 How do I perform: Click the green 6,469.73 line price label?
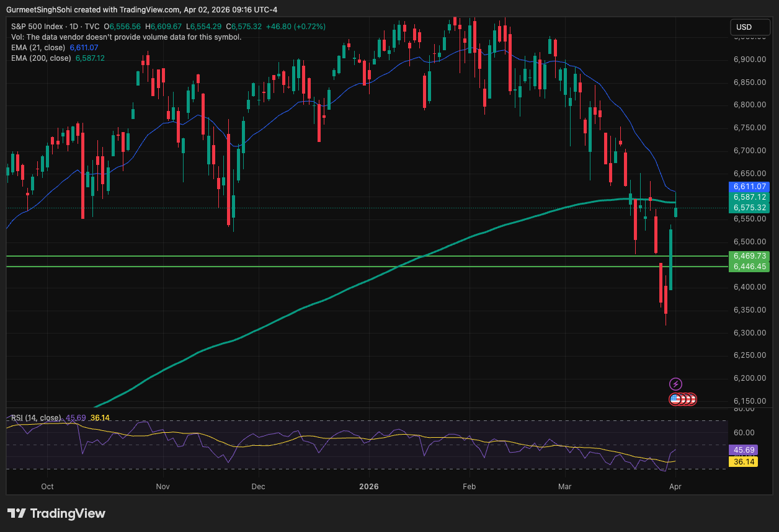tap(750, 255)
